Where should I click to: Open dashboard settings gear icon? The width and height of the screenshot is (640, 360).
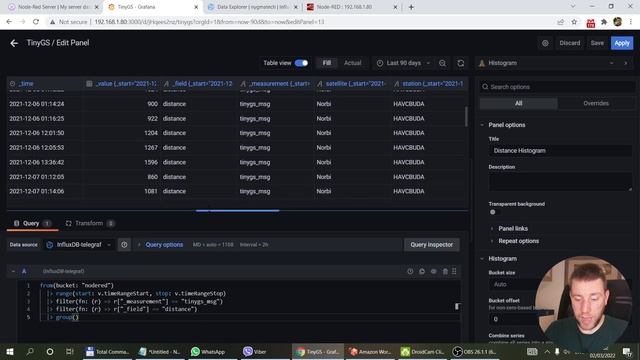(545, 43)
